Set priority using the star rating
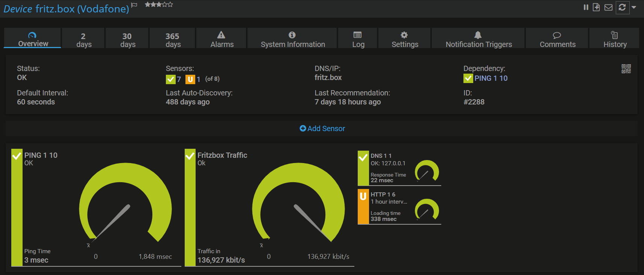644x275 pixels. [159, 5]
